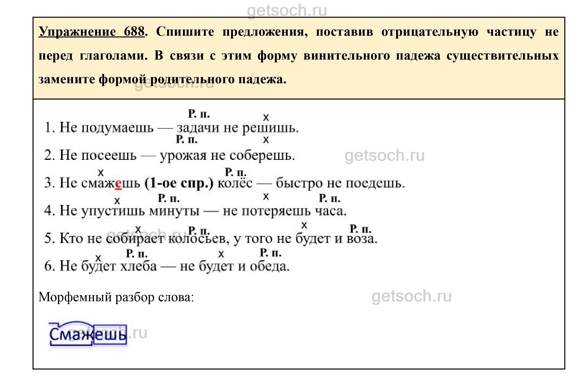The width and height of the screenshot is (588, 388).
Task: Click sentence 5 beginning 'Кто не собирает колосьев'
Action: pyautogui.click(x=210, y=239)
